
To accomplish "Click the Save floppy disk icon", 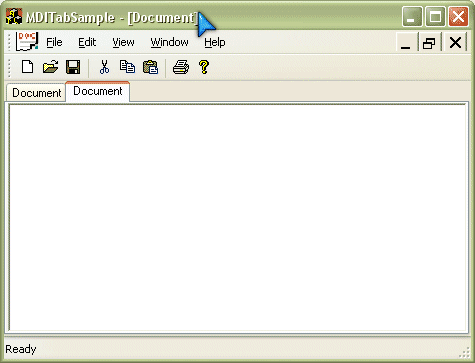I will coord(73,67).
